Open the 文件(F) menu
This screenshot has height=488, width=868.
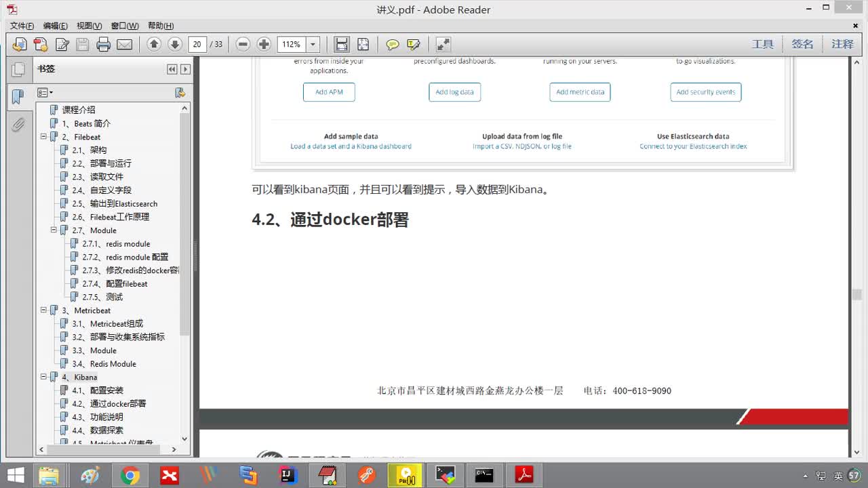22,26
